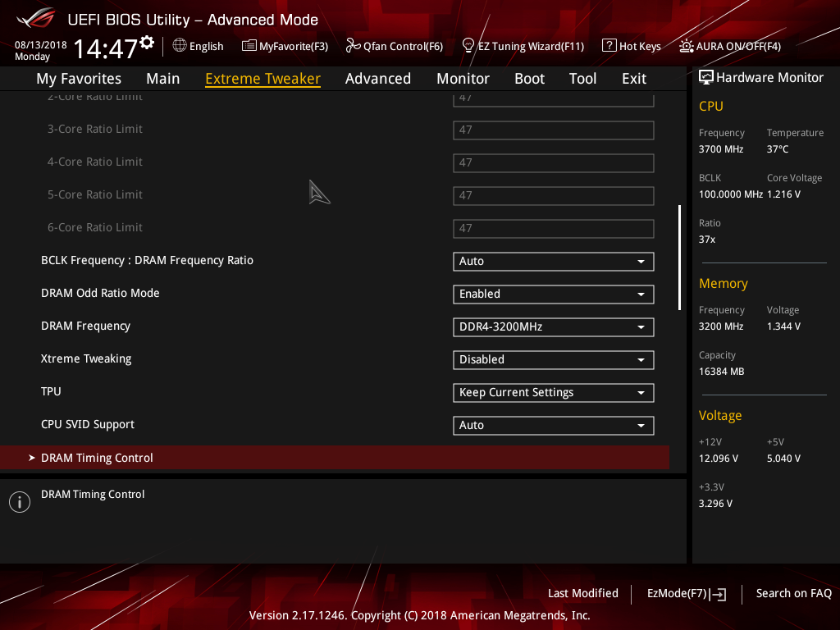840x630 pixels.
Task: Click the EzMode exit arrow icon
Action: pos(718,594)
